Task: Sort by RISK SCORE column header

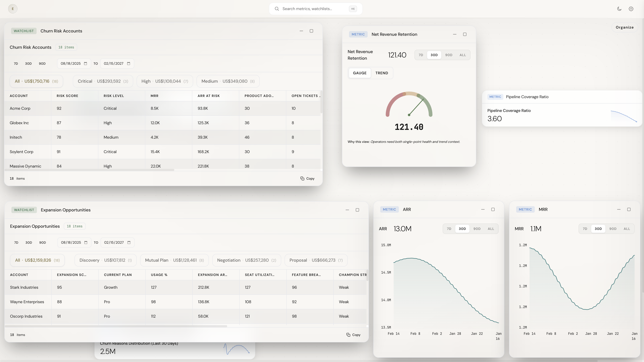Action: [x=67, y=96]
